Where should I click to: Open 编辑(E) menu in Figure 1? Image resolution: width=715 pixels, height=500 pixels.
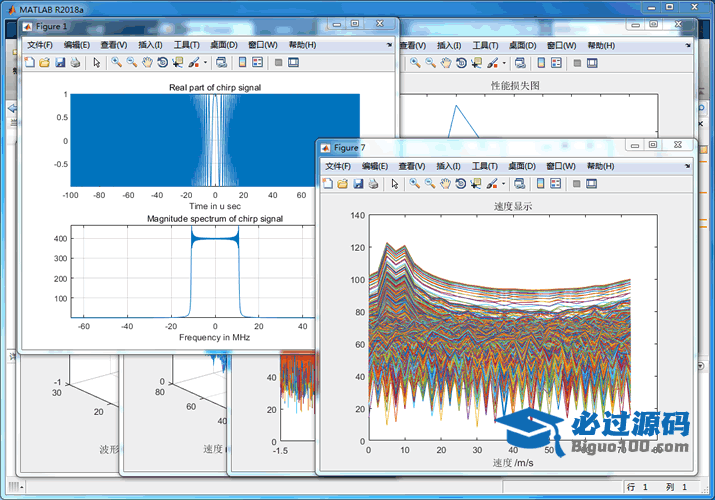(x=77, y=45)
